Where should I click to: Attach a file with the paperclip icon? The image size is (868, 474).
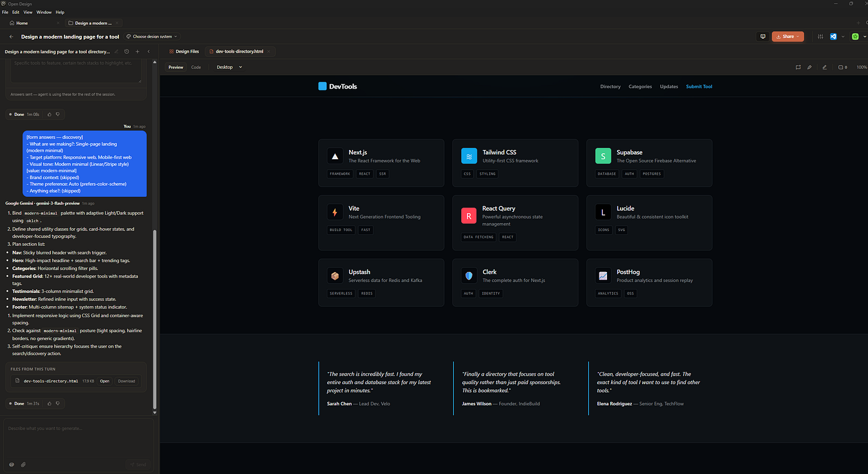[x=24, y=464]
